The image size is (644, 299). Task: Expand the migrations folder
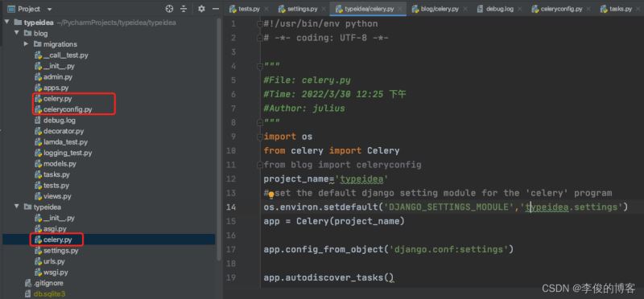tap(26, 44)
